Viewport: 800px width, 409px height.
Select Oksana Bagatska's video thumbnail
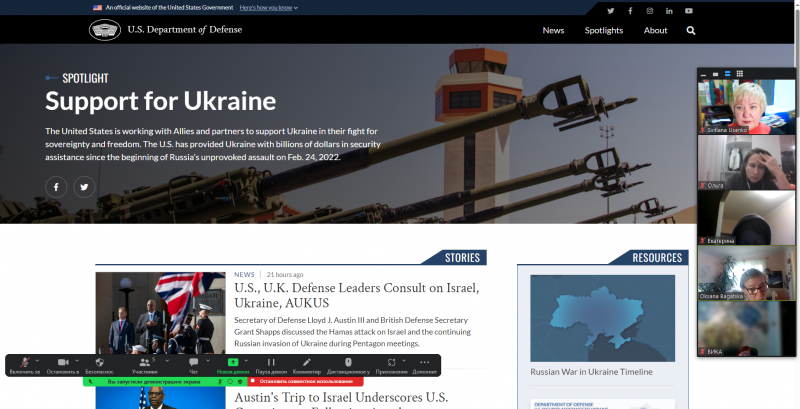(x=746, y=273)
